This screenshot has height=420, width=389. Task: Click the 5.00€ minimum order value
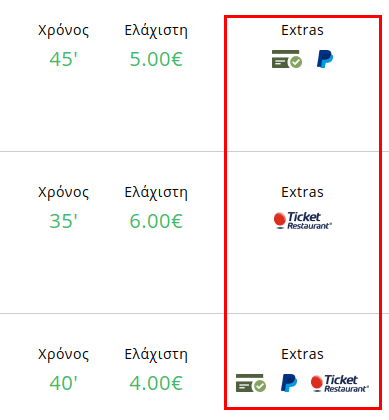pyautogui.click(x=156, y=59)
